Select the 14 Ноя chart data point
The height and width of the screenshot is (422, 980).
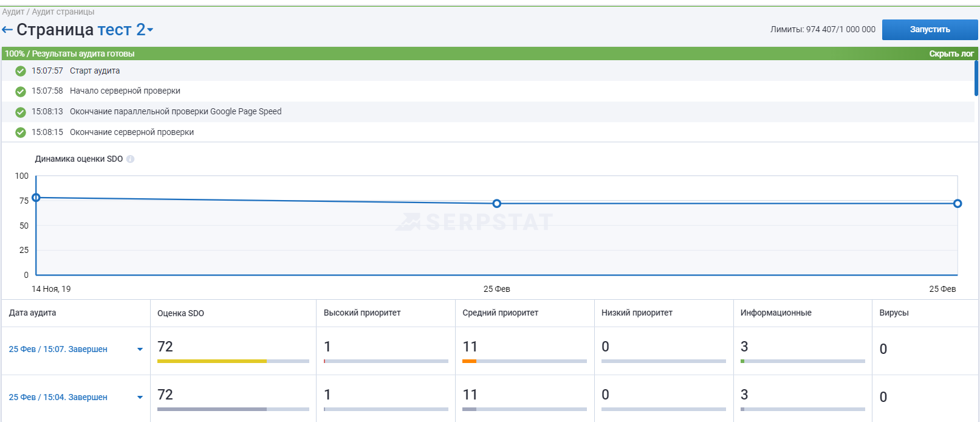[36, 198]
